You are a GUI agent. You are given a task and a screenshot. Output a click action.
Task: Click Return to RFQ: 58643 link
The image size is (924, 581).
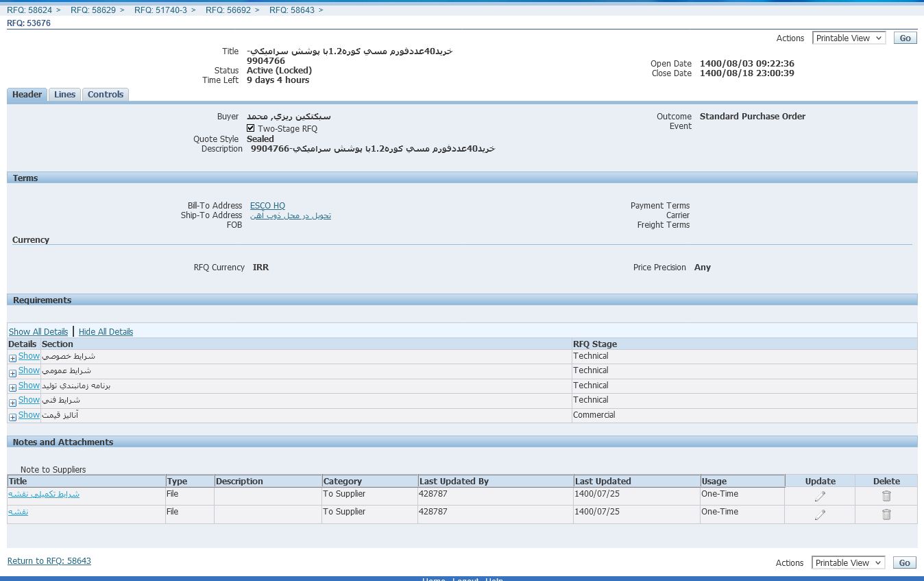(x=49, y=561)
